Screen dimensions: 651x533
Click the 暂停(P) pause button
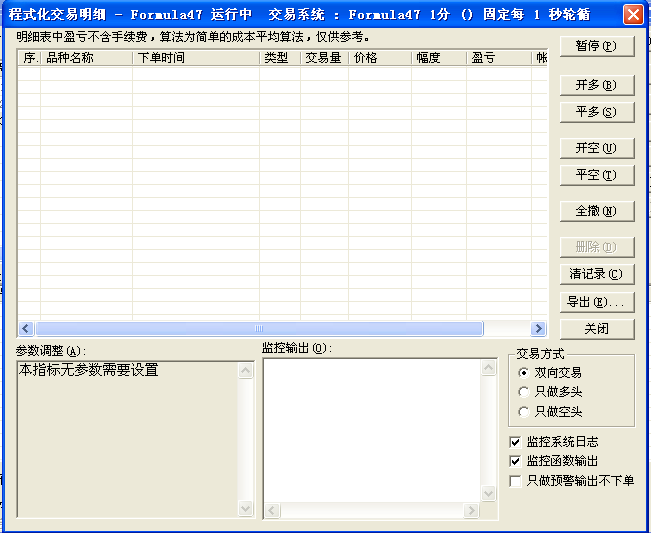[x=597, y=46]
